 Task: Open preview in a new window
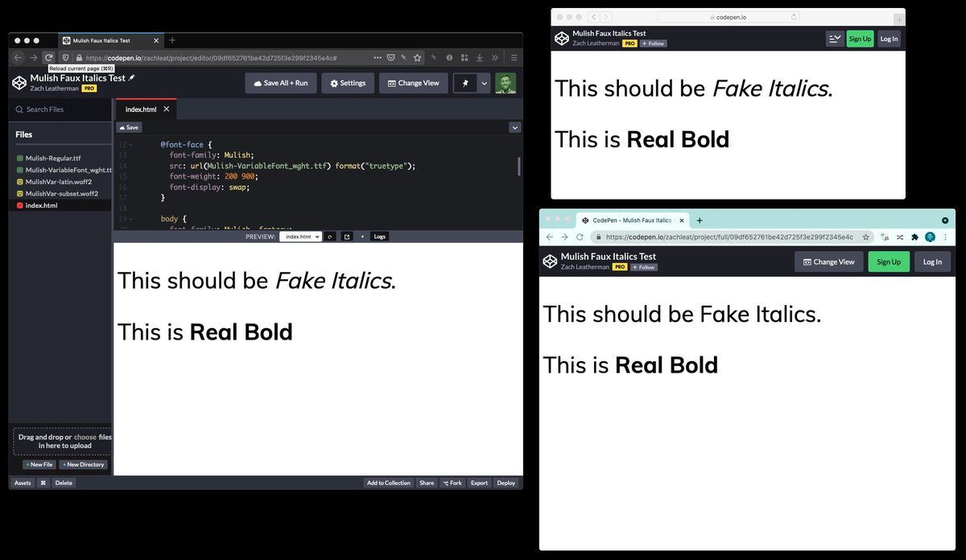[347, 237]
